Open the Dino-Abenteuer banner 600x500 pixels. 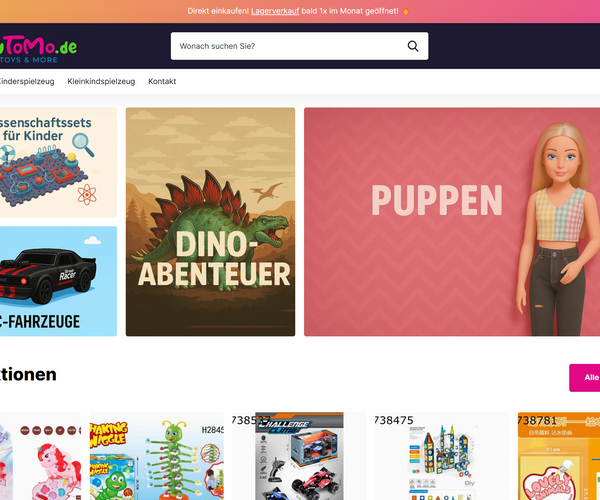[210, 222]
